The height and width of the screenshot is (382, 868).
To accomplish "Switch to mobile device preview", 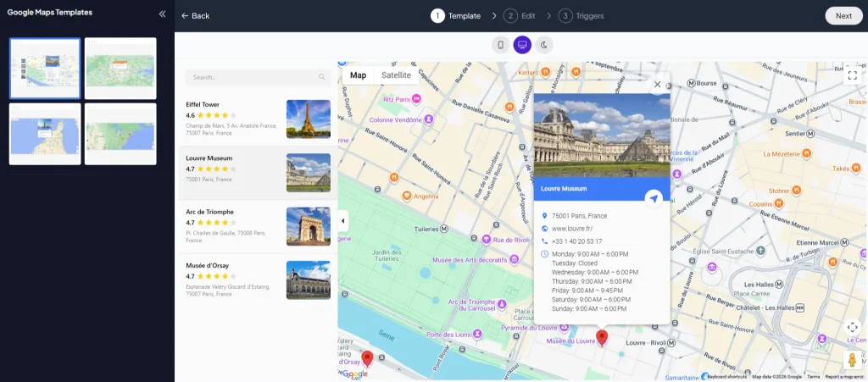I will point(501,45).
